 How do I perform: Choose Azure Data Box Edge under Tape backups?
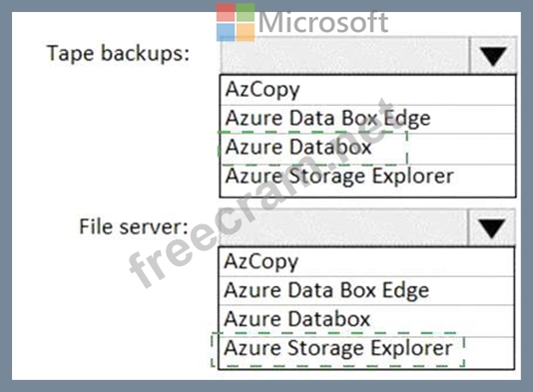[367, 120]
